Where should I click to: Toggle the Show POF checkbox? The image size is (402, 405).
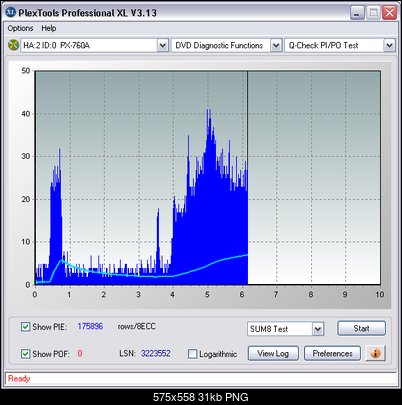(x=25, y=354)
